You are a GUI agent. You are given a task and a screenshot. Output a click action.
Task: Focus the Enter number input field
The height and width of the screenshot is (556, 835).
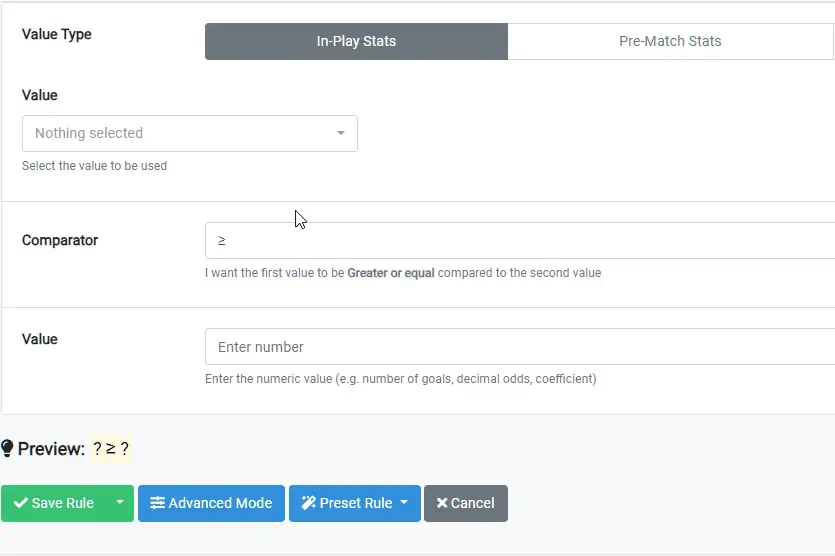tap(520, 347)
